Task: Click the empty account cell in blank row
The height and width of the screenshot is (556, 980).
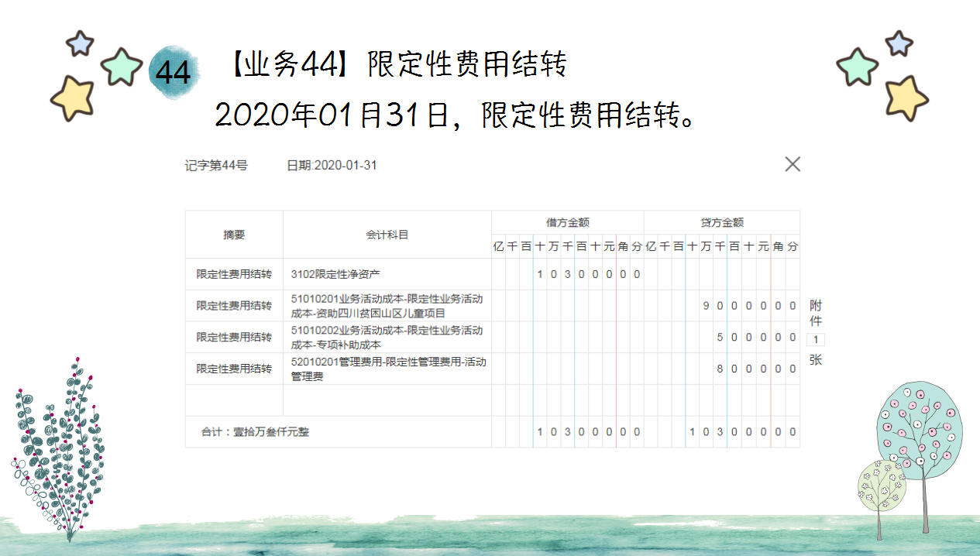Action: [x=387, y=400]
